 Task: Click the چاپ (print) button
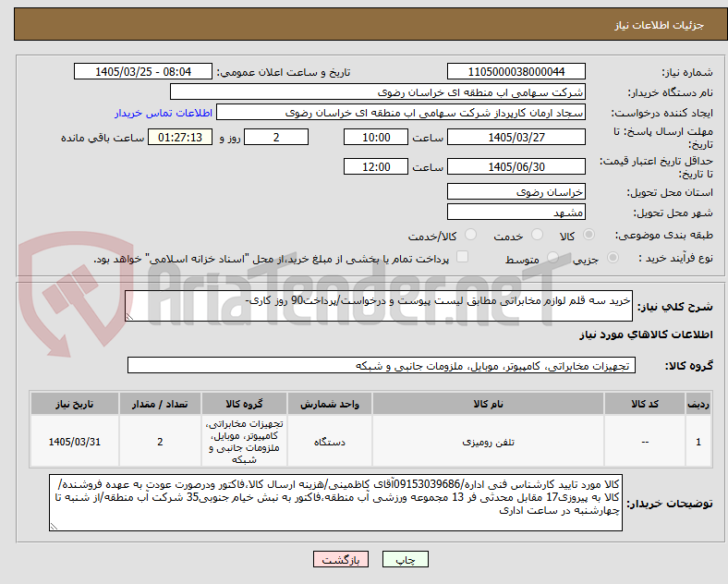(405, 559)
